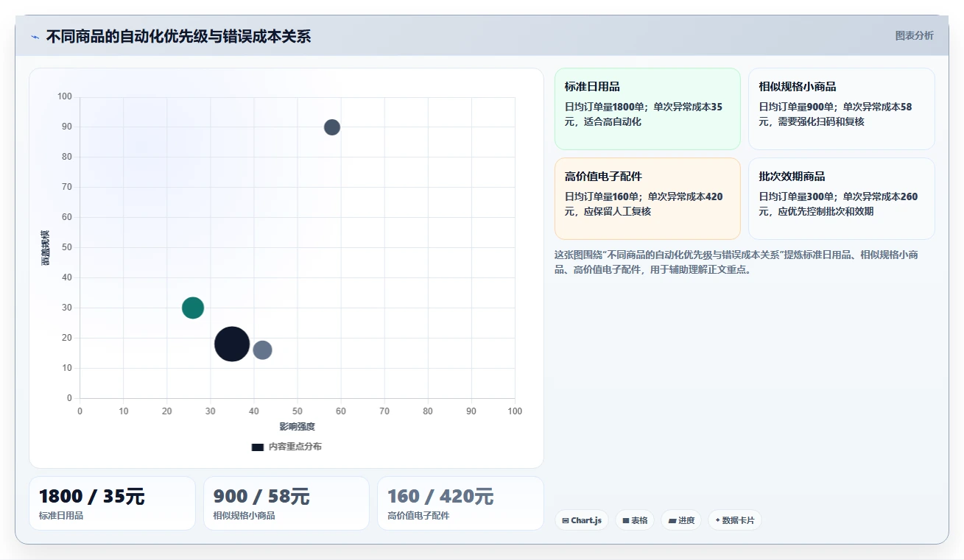Select the 表格 tag chip
Image resolution: width=964 pixels, height=560 pixels.
635,520
